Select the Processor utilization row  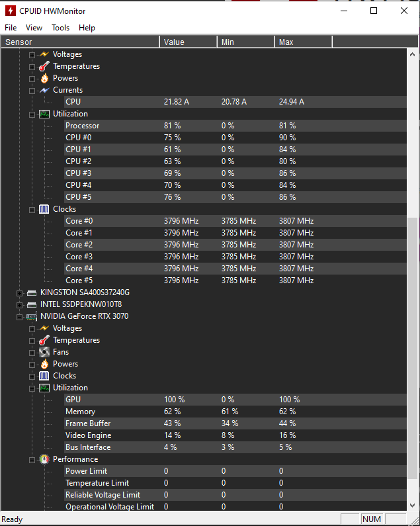[x=235, y=126]
